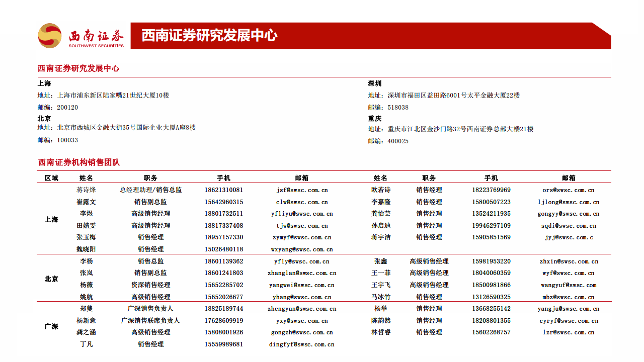Viewport: 644px width, 362px height.
Task: Click email wxyang@swsc.com.cn
Action: pos(302,249)
